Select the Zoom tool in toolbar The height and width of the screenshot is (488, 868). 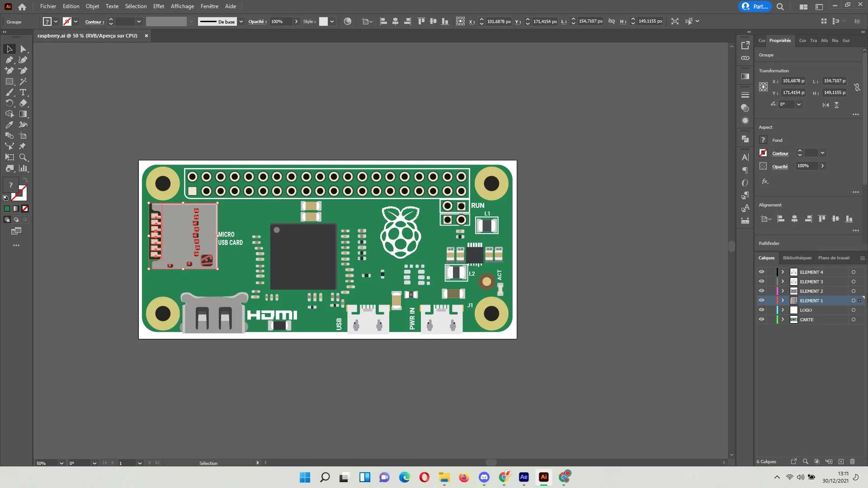(x=23, y=157)
